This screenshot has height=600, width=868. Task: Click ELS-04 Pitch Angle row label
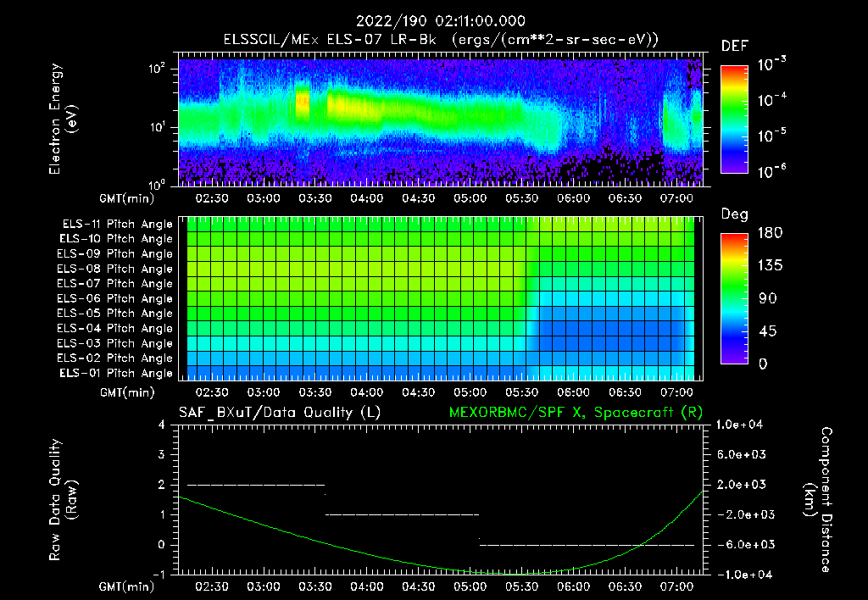[x=114, y=328]
